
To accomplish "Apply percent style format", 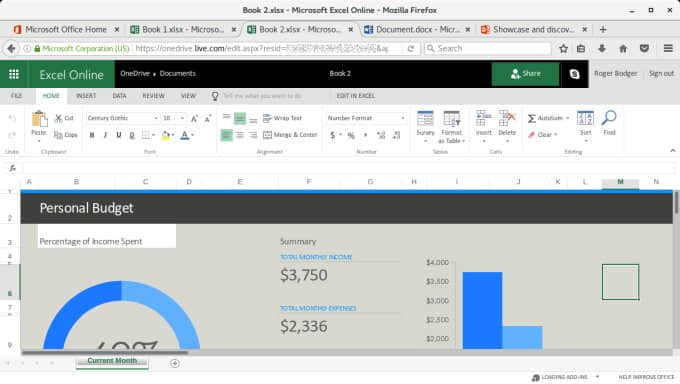I will (351, 135).
